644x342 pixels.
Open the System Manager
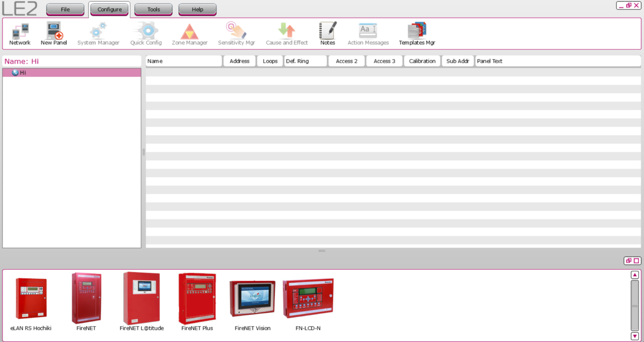point(99,33)
